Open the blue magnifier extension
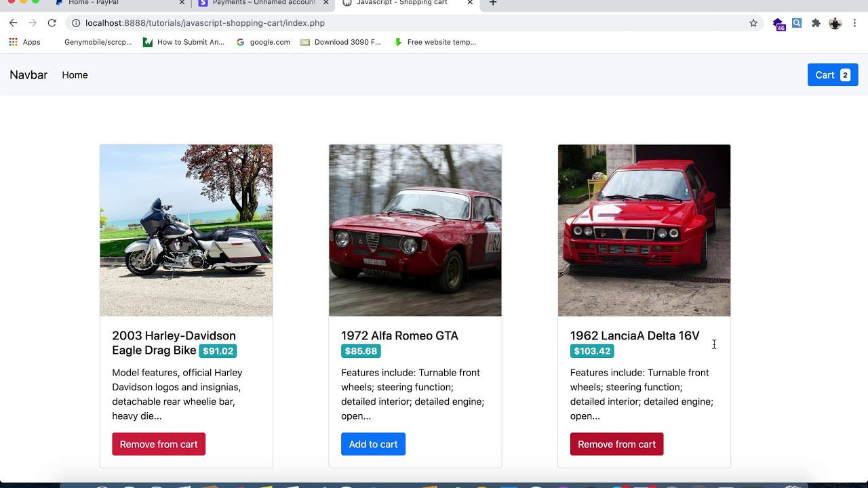Image resolution: width=868 pixels, height=488 pixels. click(797, 23)
